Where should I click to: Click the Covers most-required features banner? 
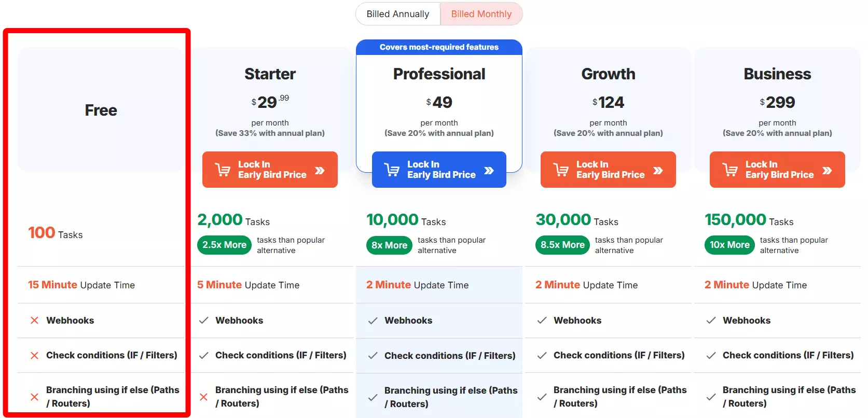click(x=439, y=47)
